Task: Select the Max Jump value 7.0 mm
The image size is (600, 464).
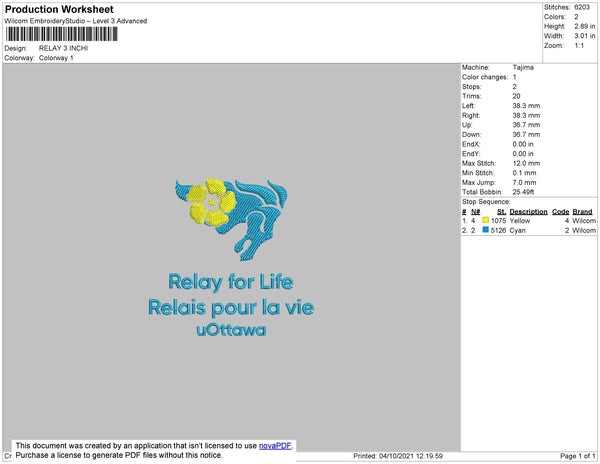Action: click(x=525, y=182)
